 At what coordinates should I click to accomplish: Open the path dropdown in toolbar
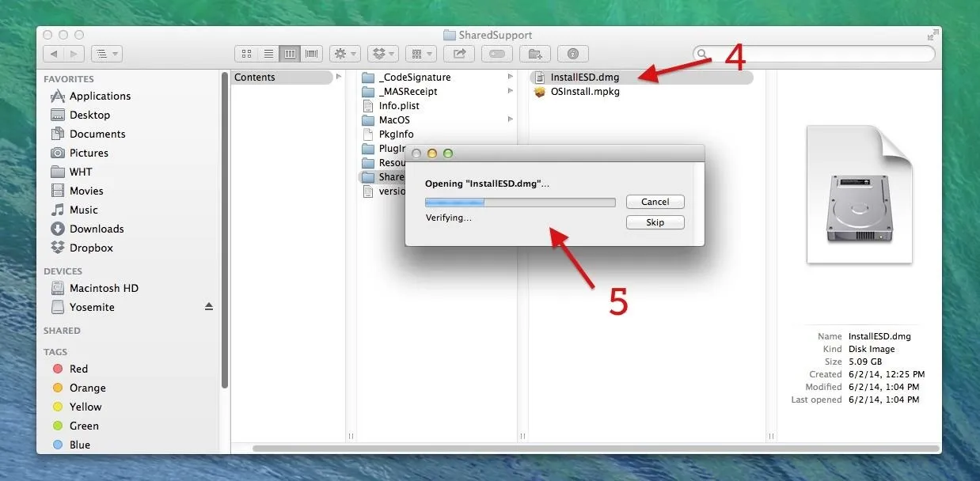pyautogui.click(x=106, y=54)
